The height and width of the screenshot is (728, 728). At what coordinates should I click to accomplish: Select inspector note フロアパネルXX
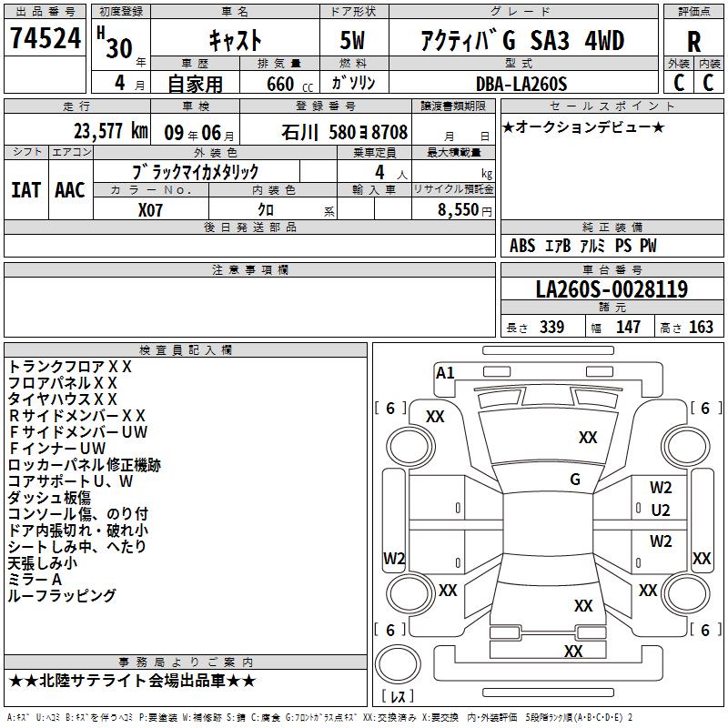(x=63, y=383)
